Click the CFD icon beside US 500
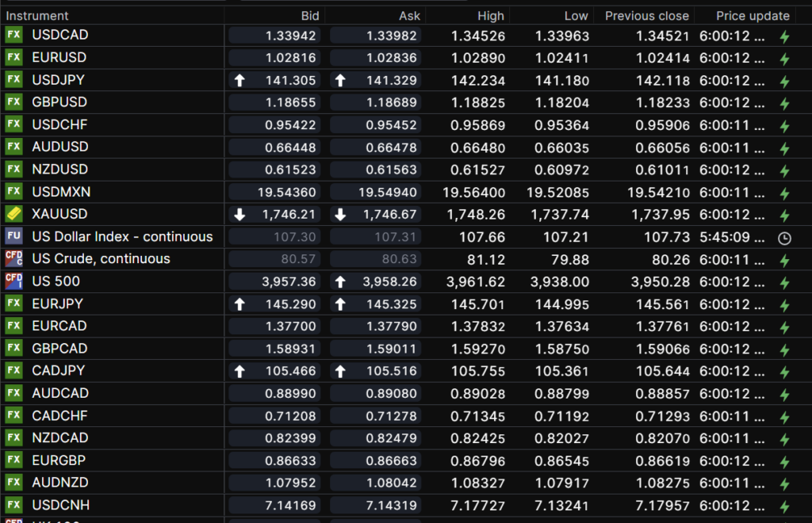The height and width of the screenshot is (523, 812). (x=13, y=281)
